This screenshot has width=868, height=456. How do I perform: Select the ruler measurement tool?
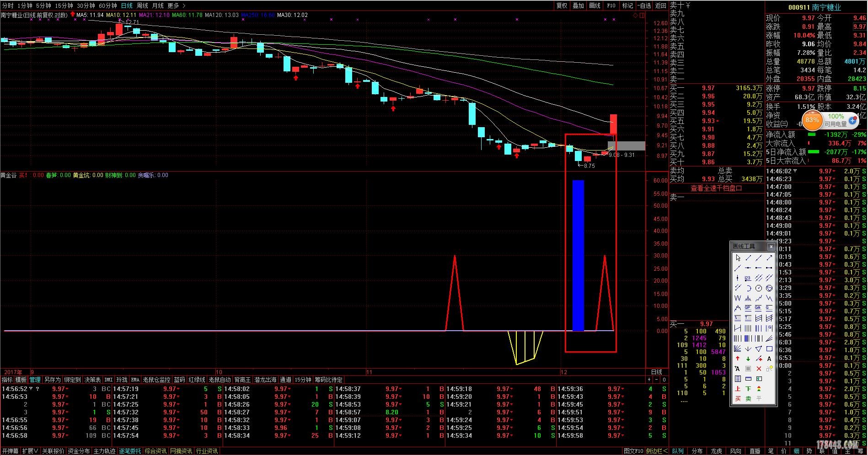click(748, 379)
